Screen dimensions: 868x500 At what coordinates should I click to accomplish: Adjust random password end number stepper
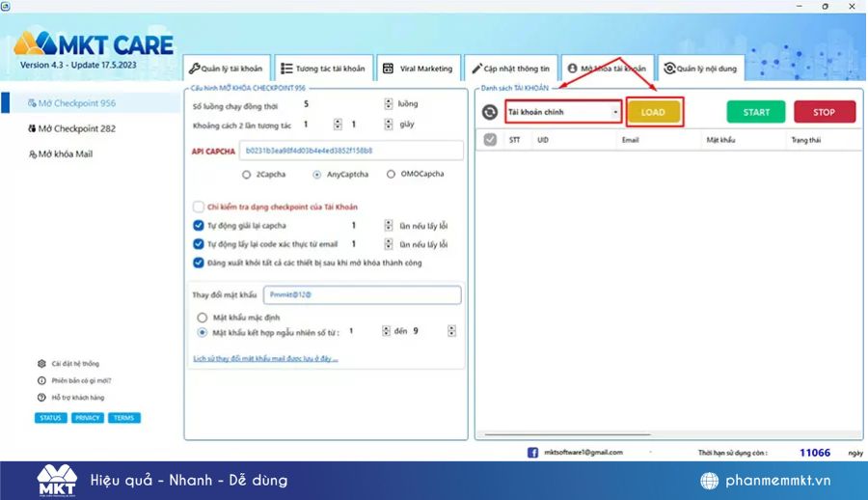pyautogui.click(x=451, y=331)
